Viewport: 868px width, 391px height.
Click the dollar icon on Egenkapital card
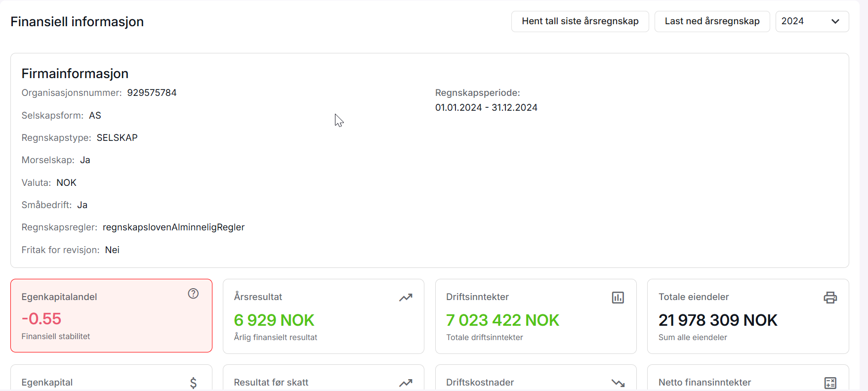(193, 383)
